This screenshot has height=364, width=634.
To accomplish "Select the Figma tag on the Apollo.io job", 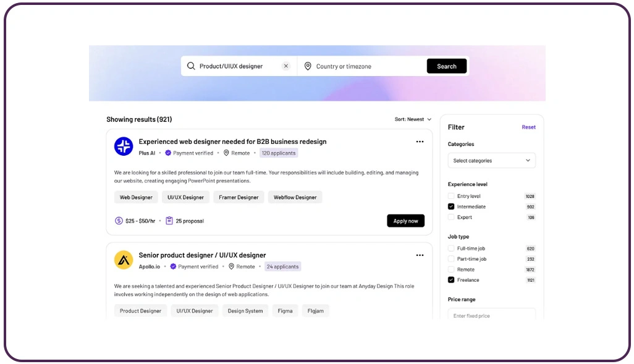I will (285, 311).
